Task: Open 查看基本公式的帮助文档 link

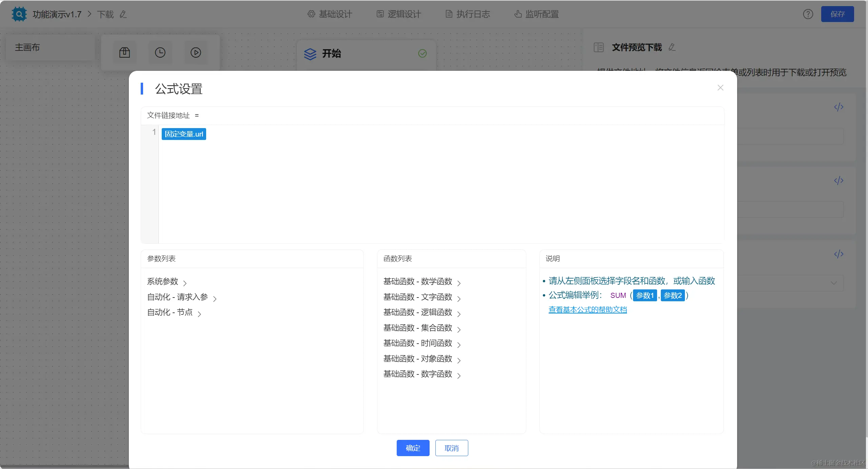Action: pyautogui.click(x=587, y=310)
